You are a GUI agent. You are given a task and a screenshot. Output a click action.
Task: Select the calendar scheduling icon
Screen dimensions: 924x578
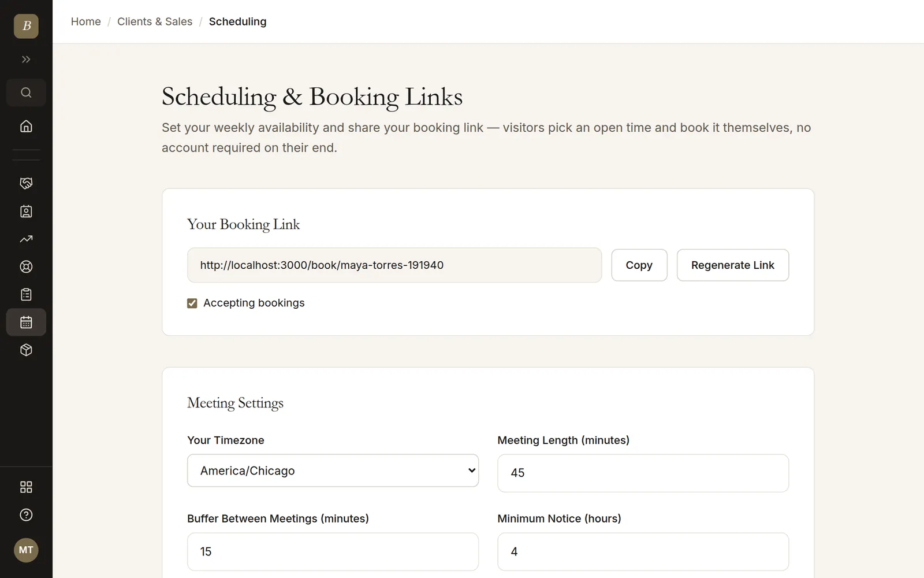pyautogui.click(x=26, y=322)
